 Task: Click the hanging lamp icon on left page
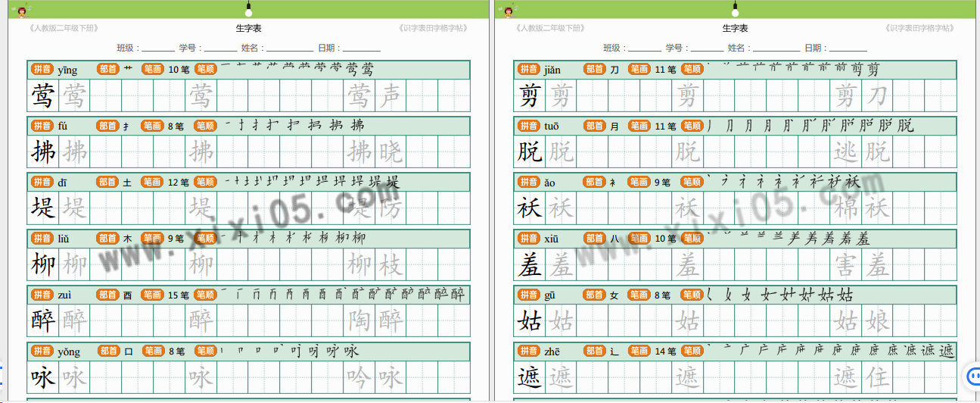tap(248, 9)
